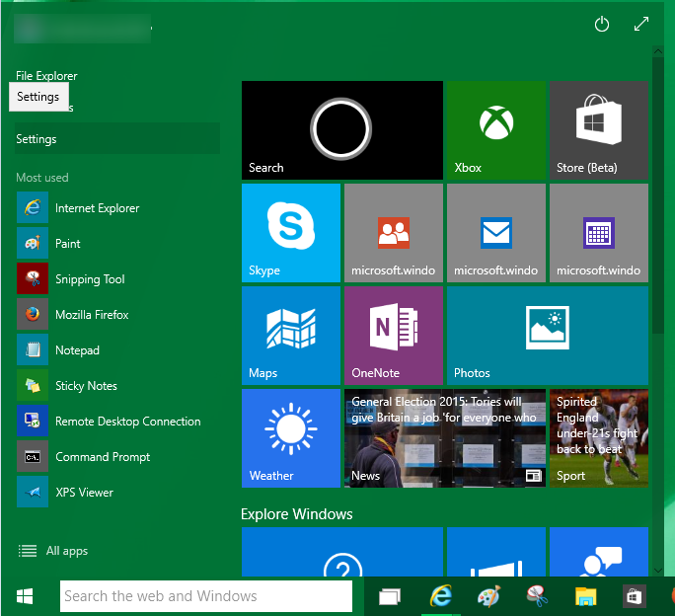Click the Command Prompt label
This screenshot has height=616, width=675.
click(103, 457)
